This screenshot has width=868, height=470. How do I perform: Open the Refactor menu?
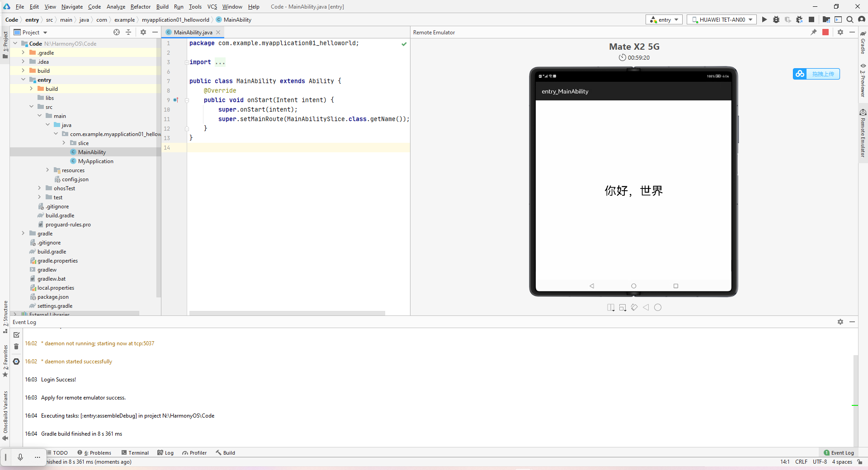[141, 7]
